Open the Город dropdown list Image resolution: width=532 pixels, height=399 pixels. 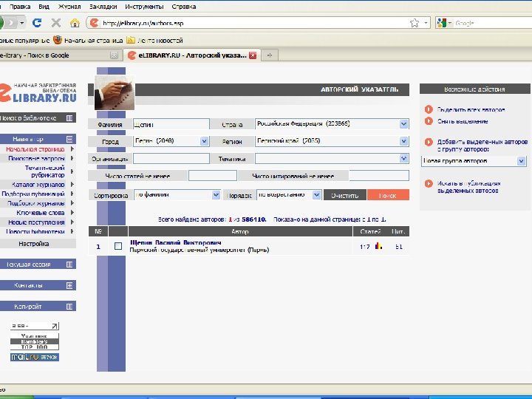tap(204, 141)
